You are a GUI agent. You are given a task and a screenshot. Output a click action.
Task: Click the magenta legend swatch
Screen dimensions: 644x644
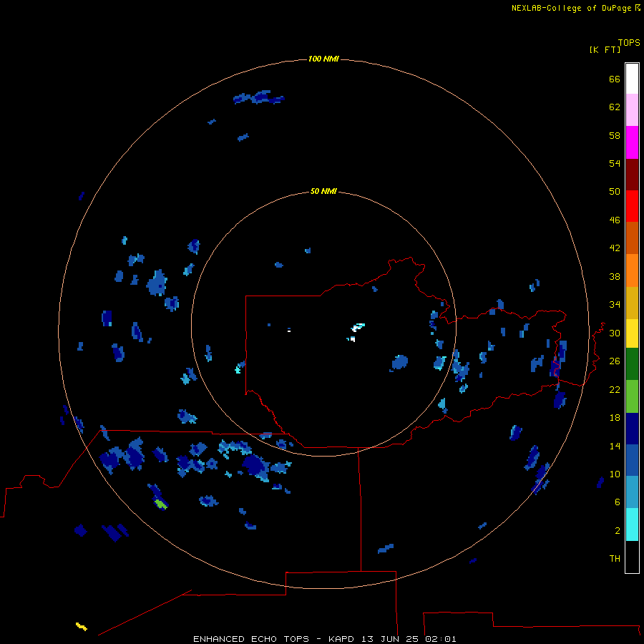tap(632, 142)
